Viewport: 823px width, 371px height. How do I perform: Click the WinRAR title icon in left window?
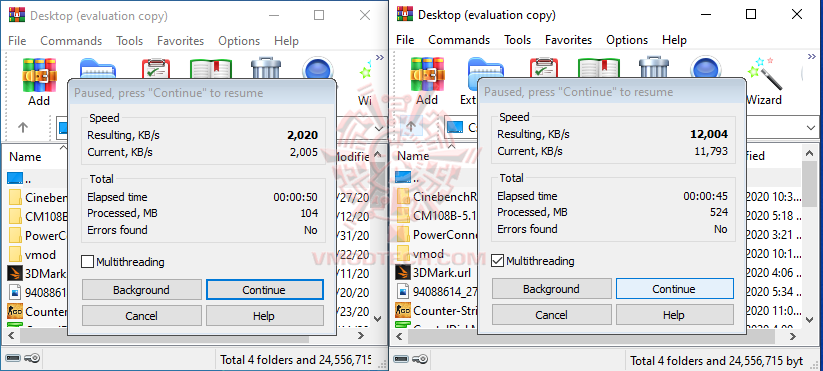17,15
